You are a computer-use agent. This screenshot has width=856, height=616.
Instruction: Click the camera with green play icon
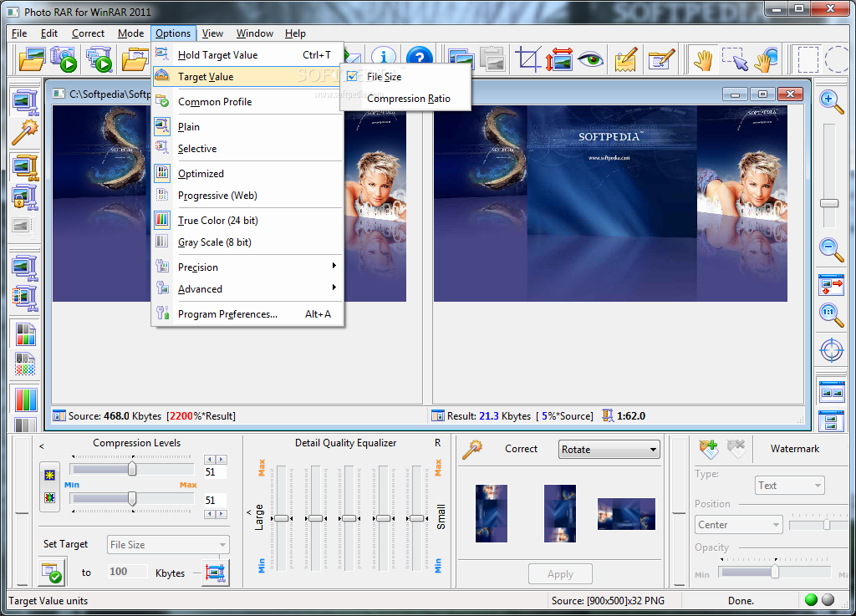(x=64, y=59)
